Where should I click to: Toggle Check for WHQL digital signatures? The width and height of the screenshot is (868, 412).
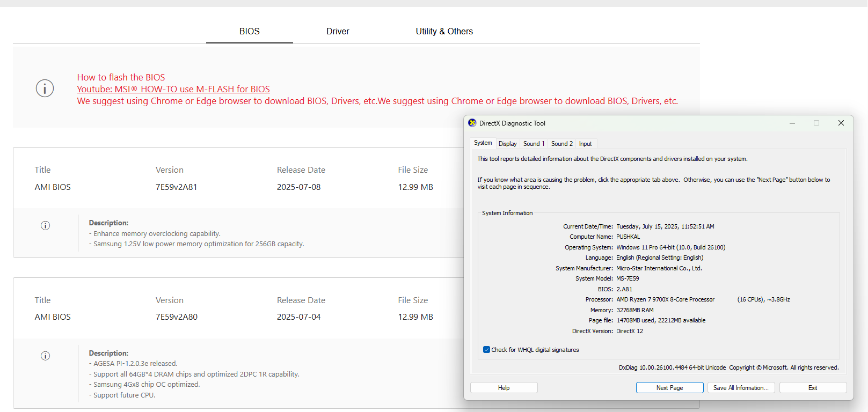[x=487, y=350]
